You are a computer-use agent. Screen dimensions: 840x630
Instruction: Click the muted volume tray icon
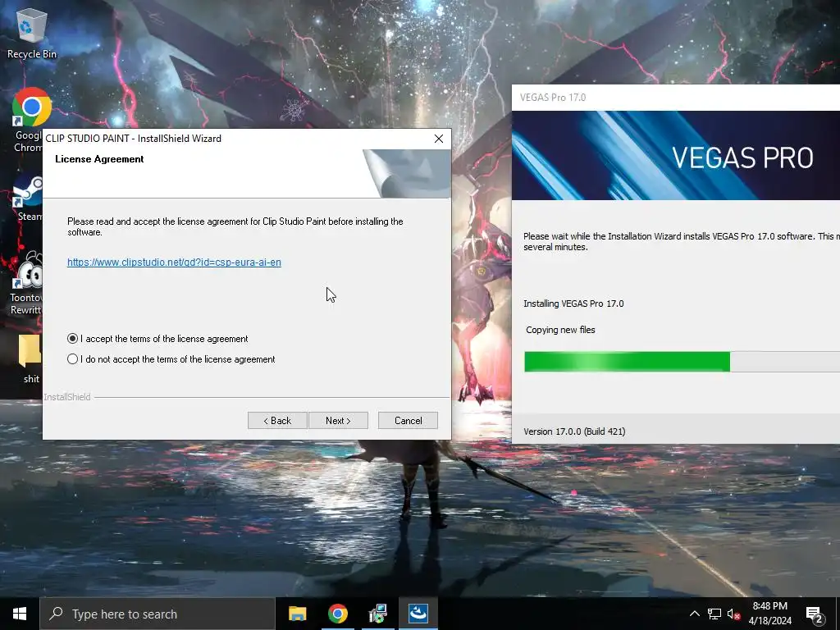pos(733,614)
